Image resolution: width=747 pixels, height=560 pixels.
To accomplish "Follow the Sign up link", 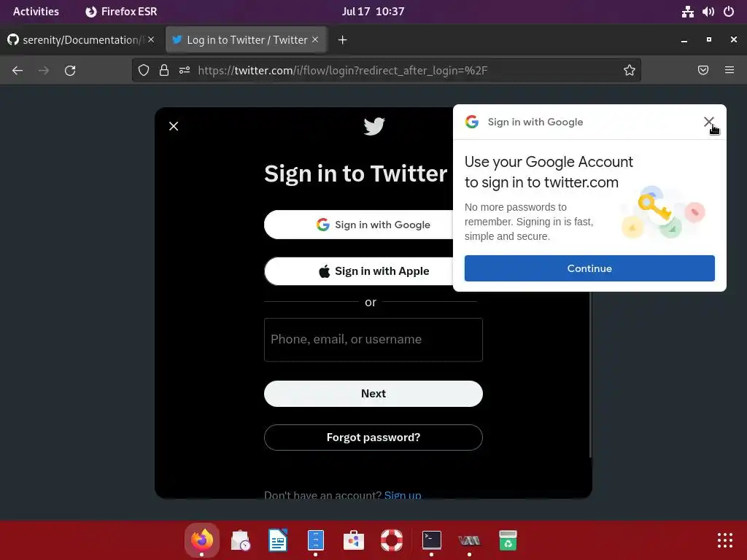I will pyautogui.click(x=403, y=495).
